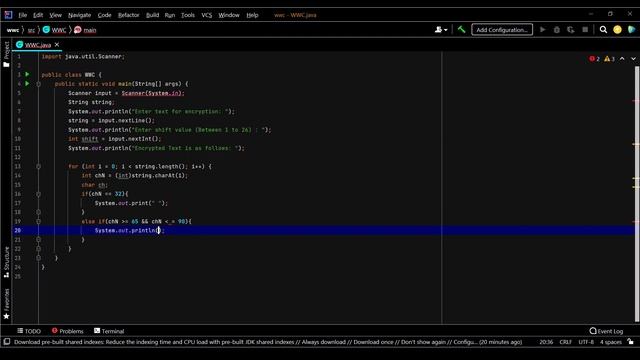The image size is (640, 360).
Task: Collapse the main method fold marker on line 4
Action: point(38,84)
